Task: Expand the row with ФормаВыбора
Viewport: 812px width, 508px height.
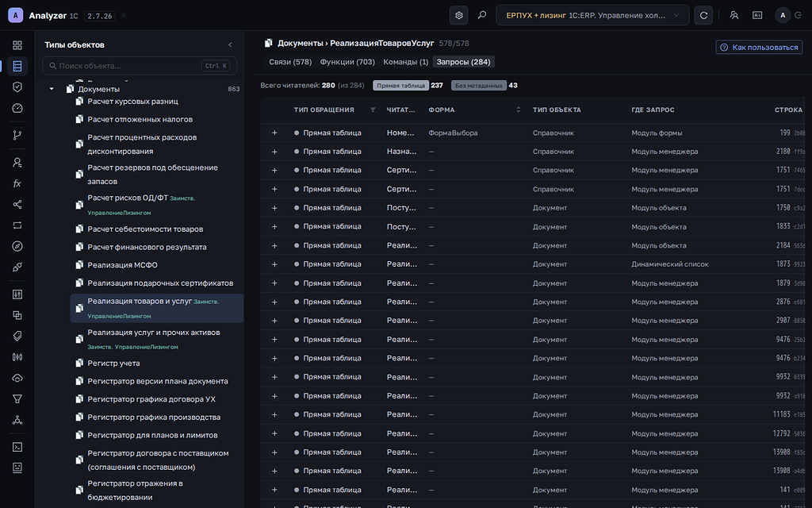Action: tap(274, 133)
